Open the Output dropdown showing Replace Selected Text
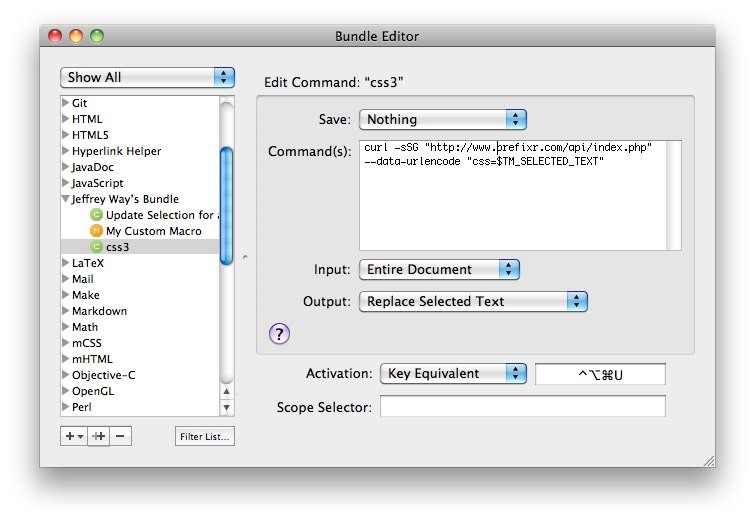Viewport: 755px width, 522px height. click(473, 301)
